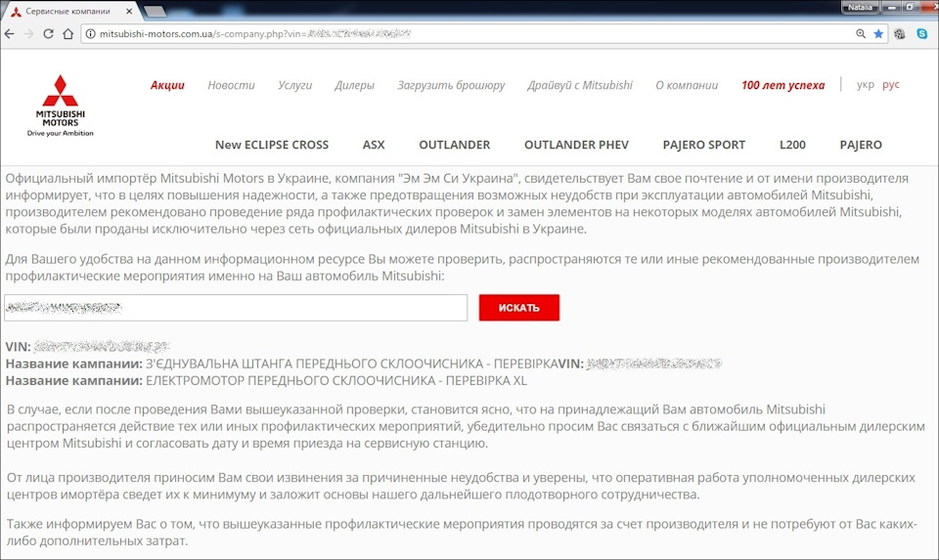Open the Услуги menu item
939x560 pixels.
pos(294,85)
